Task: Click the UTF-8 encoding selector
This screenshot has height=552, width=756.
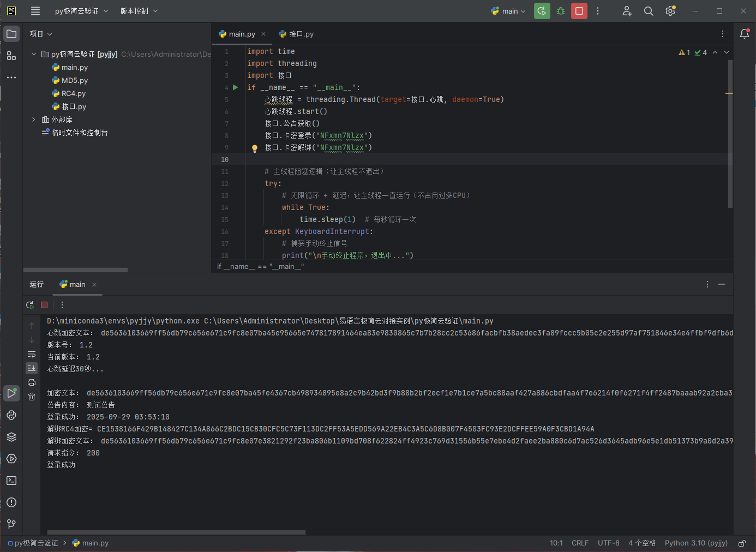Action: pyautogui.click(x=608, y=543)
